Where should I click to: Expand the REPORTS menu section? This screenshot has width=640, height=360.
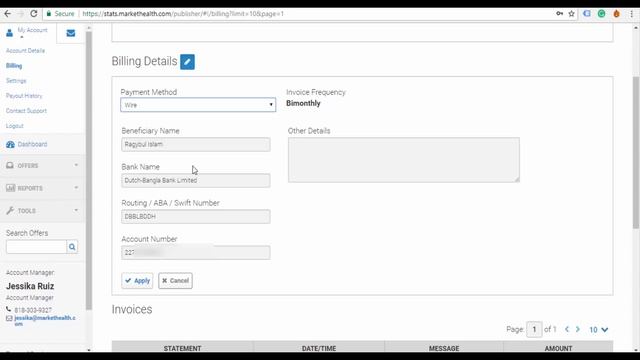pyautogui.click(x=42, y=188)
